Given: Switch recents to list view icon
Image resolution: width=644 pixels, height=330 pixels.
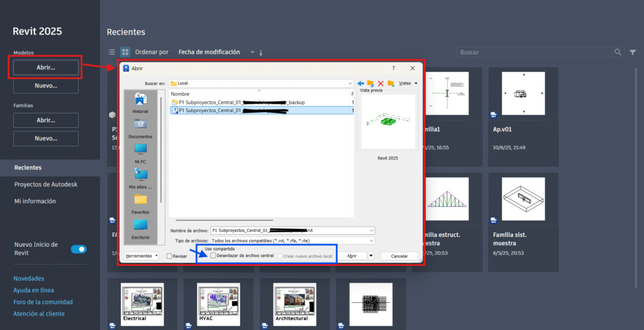Looking at the screenshot, I should [111, 52].
